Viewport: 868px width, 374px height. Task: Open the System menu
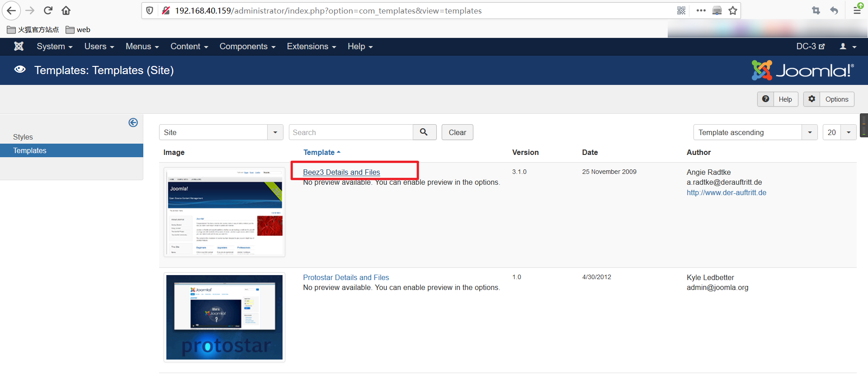pos(55,47)
